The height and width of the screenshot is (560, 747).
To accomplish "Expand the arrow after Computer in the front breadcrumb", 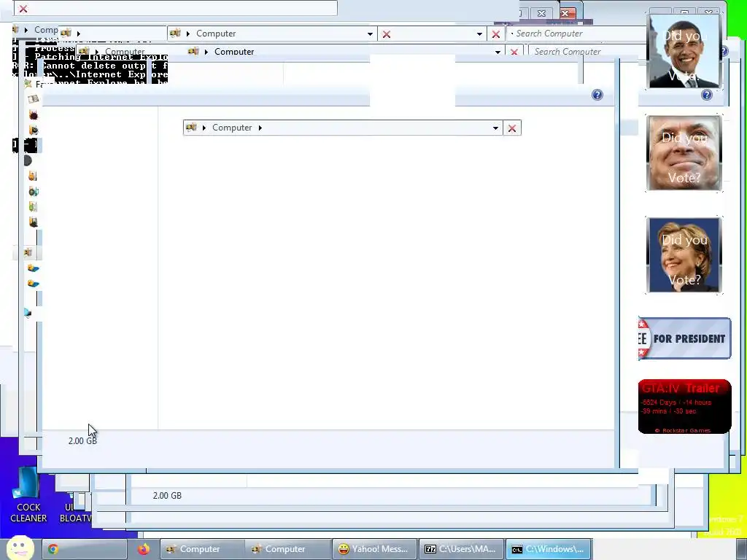I will click(260, 128).
